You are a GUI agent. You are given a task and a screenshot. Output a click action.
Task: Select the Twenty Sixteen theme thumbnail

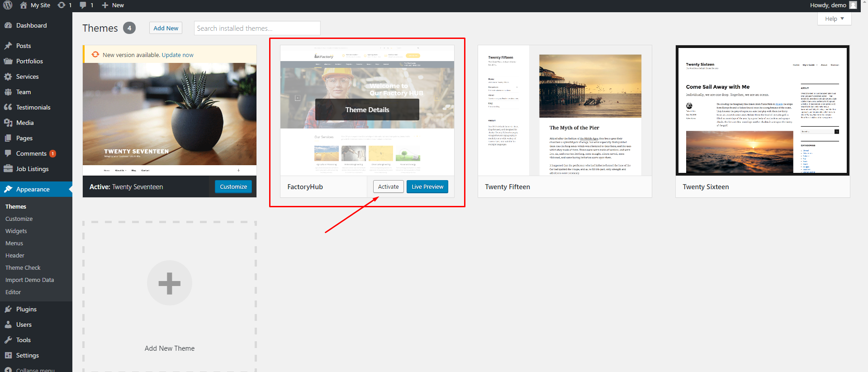[x=762, y=110]
